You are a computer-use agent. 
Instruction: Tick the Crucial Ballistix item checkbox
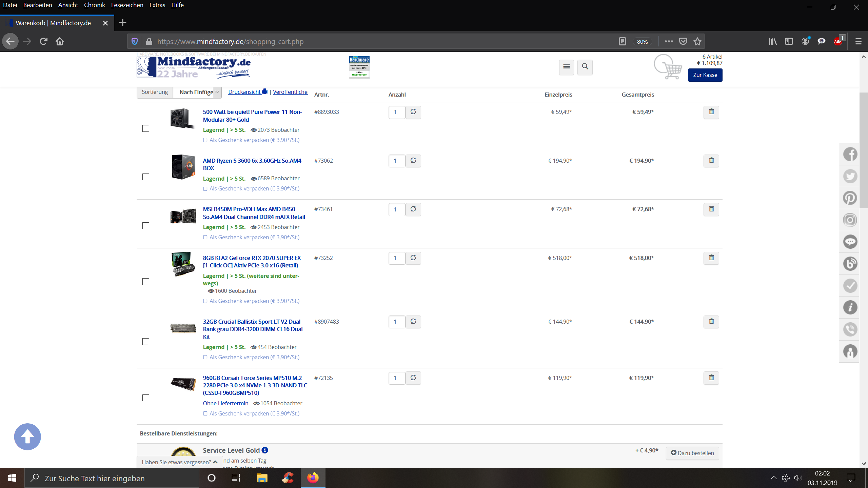146,342
